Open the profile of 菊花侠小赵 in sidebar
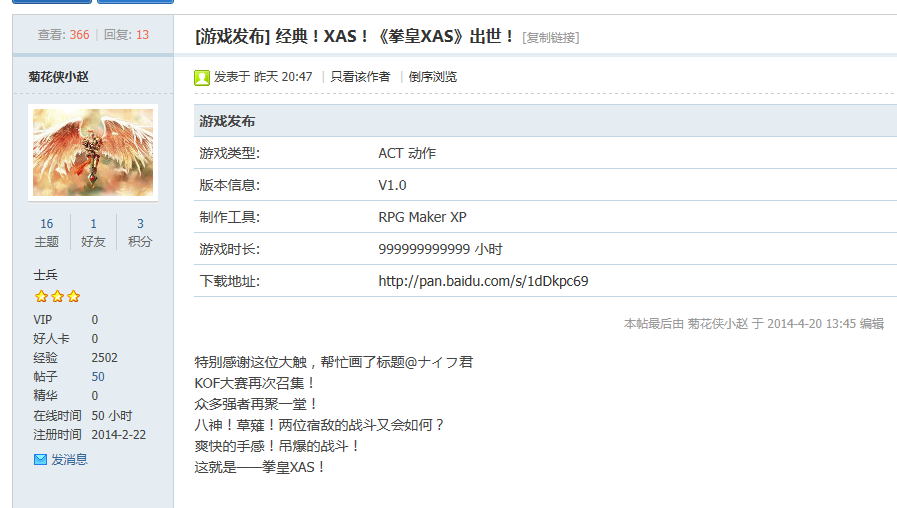Screen dimensions: 897x508 (58, 77)
